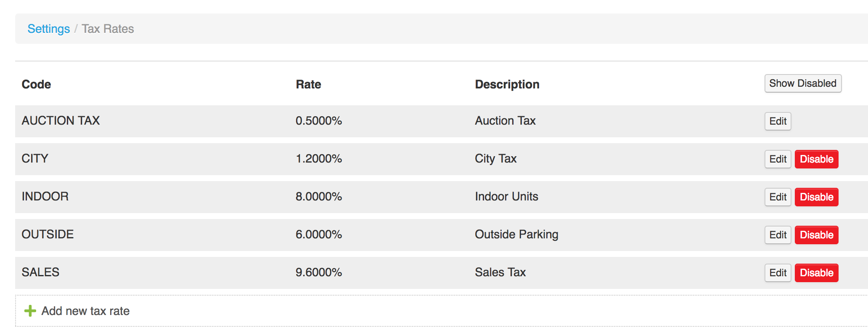Click the Description column header
The height and width of the screenshot is (331, 868).
(507, 84)
